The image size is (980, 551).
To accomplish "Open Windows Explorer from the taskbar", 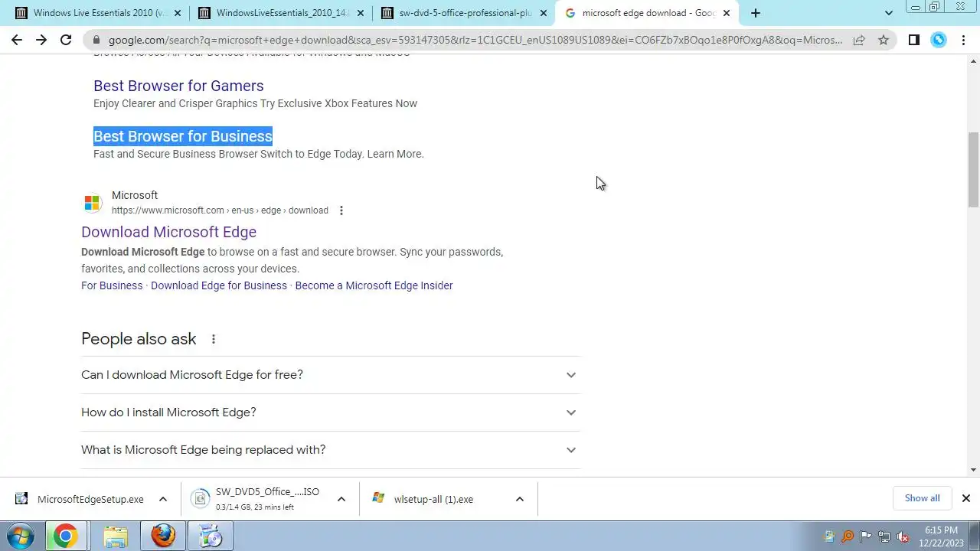I will [116, 536].
